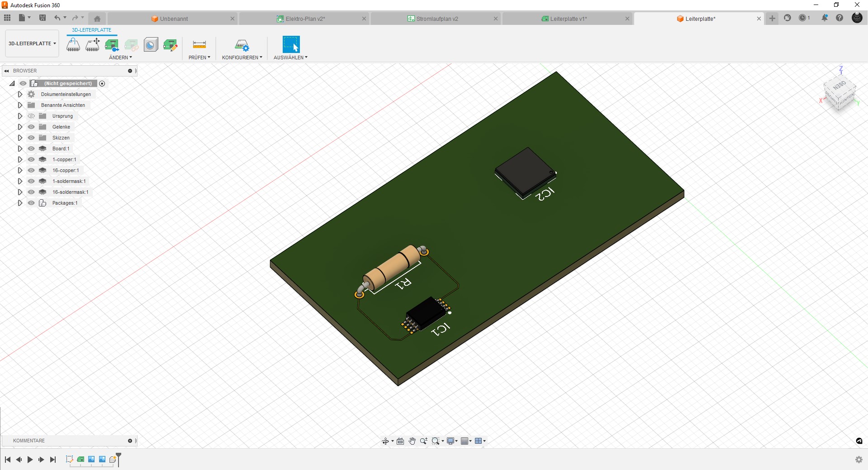The image size is (868, 470).
Task: Click the faded board link tool
Action: pyautogui.click(x=131, y=44)
